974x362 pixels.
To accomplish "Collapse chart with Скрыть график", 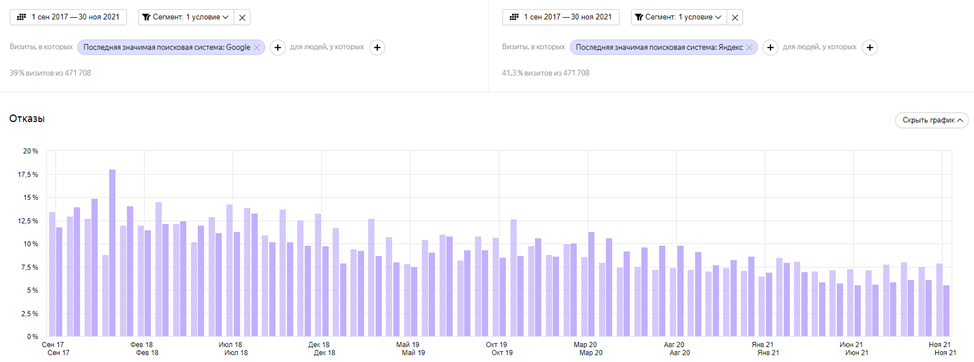I will point(931,120).
